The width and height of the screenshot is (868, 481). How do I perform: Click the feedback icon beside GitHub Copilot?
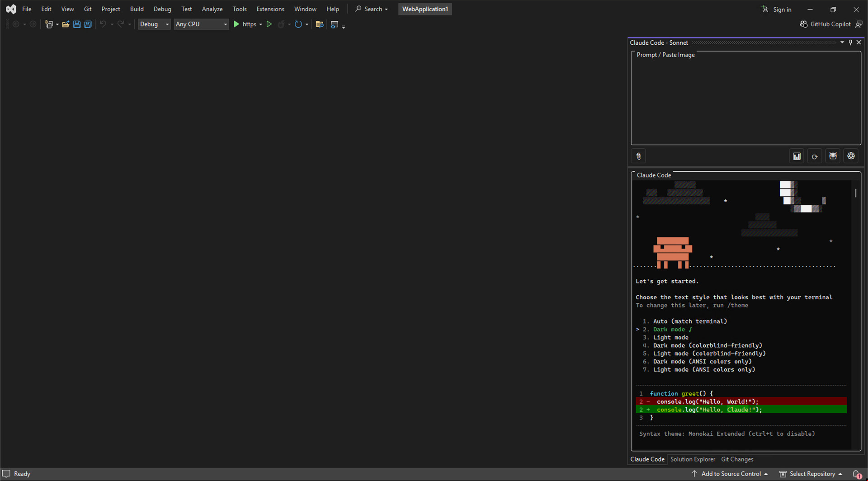click(x=859, y=24)
